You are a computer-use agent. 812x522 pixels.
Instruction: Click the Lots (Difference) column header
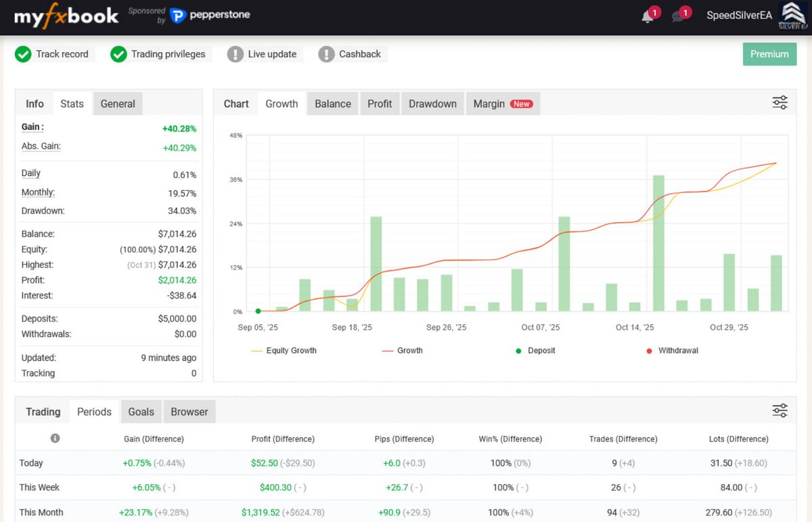tap(739, 439)
